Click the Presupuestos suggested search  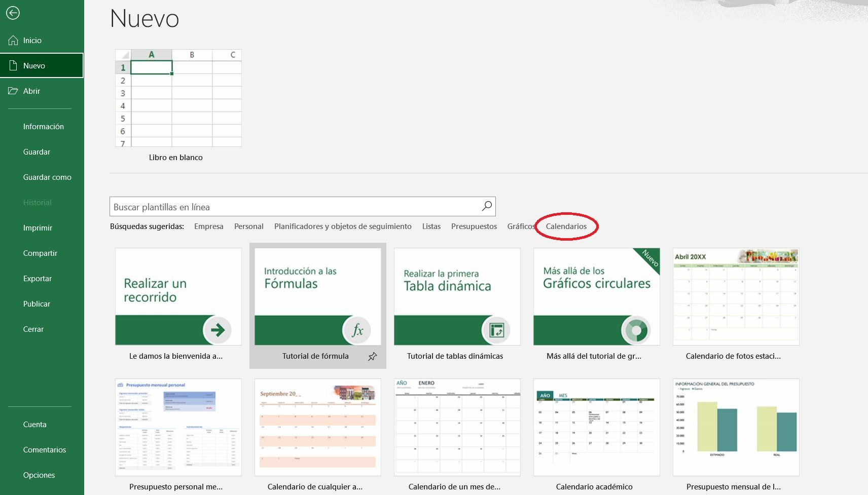click(x=474, y=226)
